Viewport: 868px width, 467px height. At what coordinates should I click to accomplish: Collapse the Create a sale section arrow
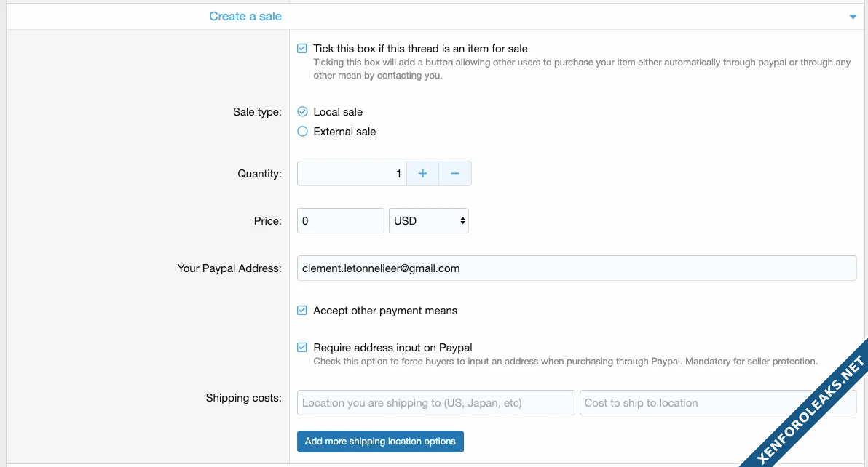point(853,17)
